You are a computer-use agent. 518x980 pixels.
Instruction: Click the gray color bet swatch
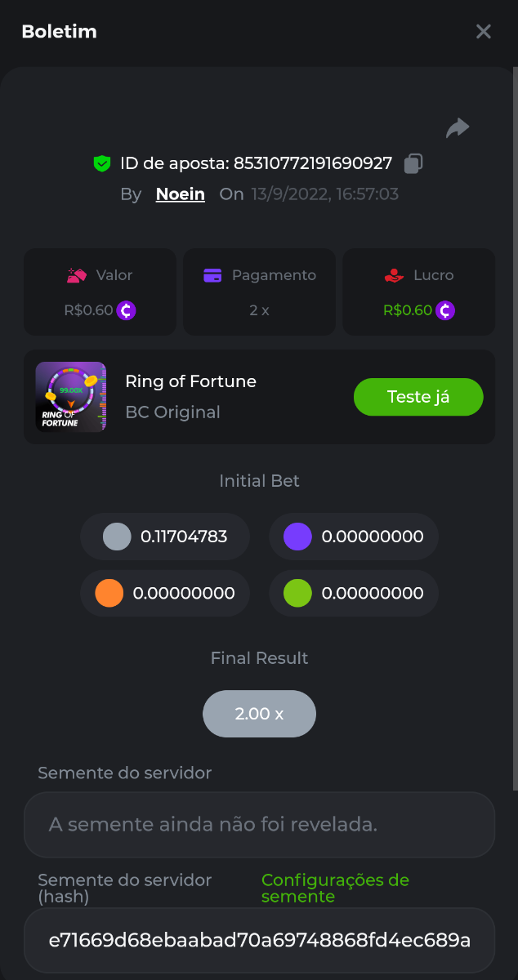pyautogui.click(x=117, y=537)
